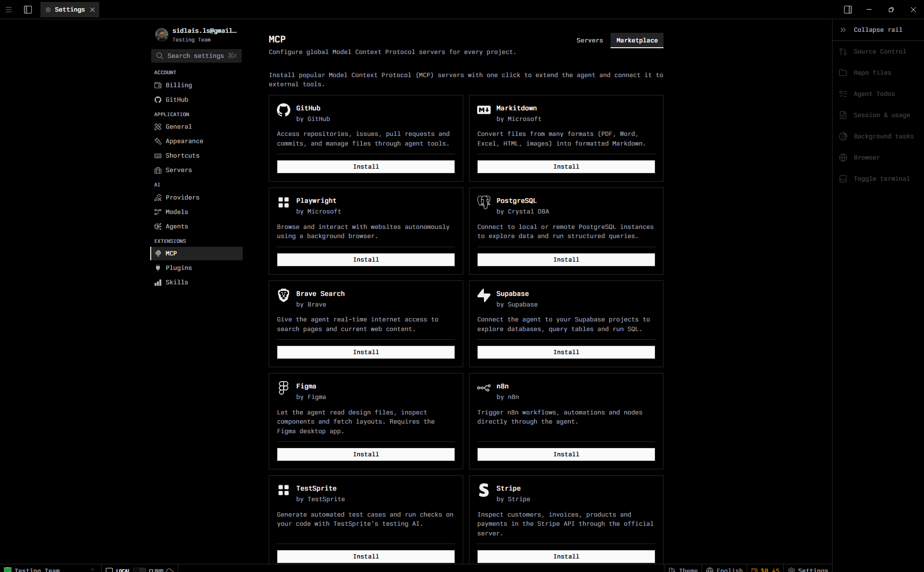
Task: Install the Playwright MCP server
Action: coord(366,260)
